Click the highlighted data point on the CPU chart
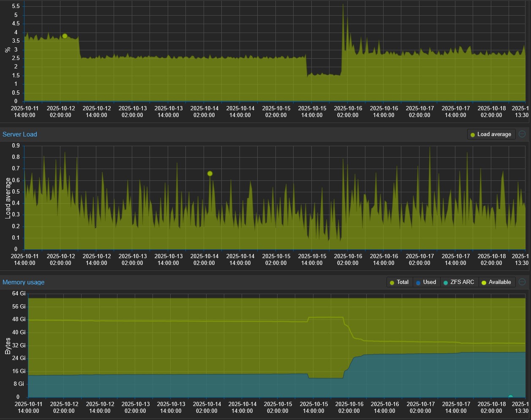531x420 pixels. tap(65, 36)
